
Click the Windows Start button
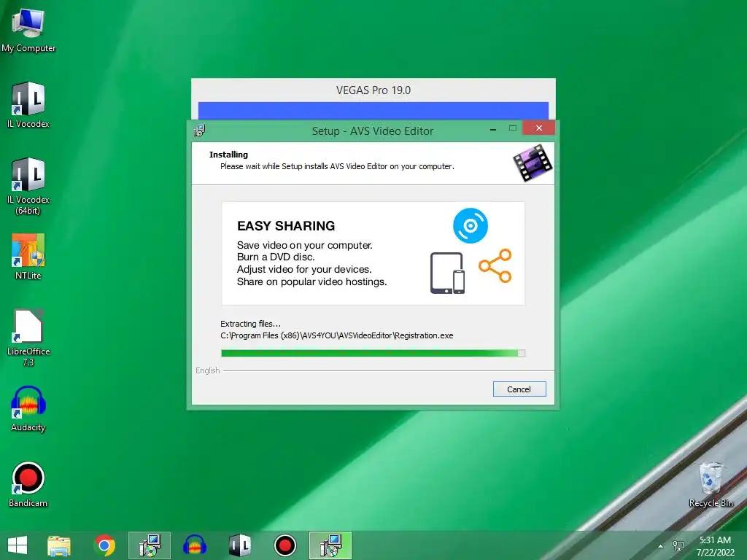(18, 545)
